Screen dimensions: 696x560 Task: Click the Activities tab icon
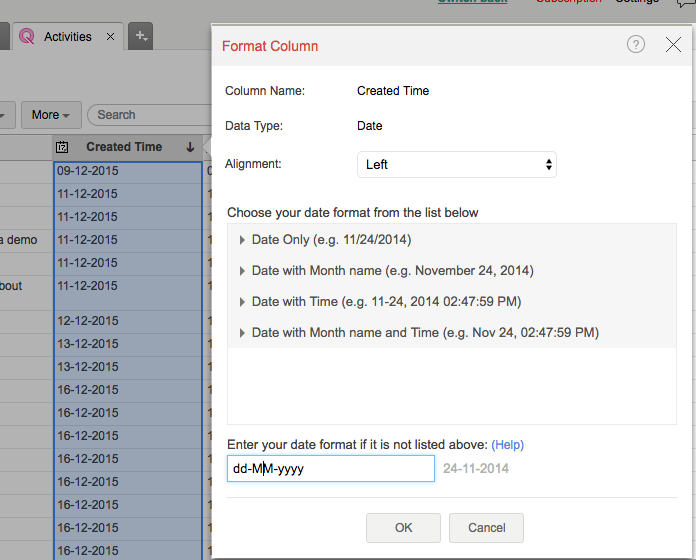point(26,37)
